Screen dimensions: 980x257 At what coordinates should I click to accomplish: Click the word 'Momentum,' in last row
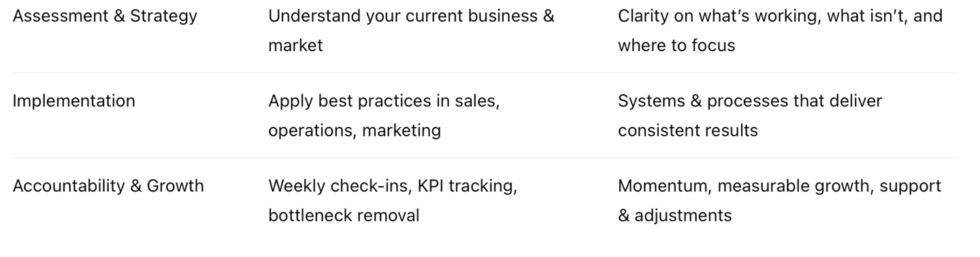(x=665, y=186)
